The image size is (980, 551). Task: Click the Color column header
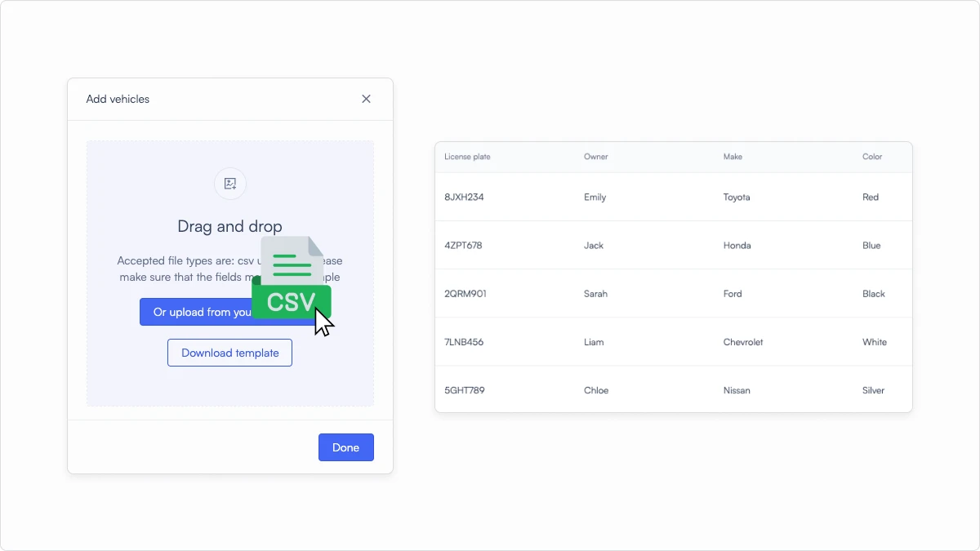click(872, 157)
